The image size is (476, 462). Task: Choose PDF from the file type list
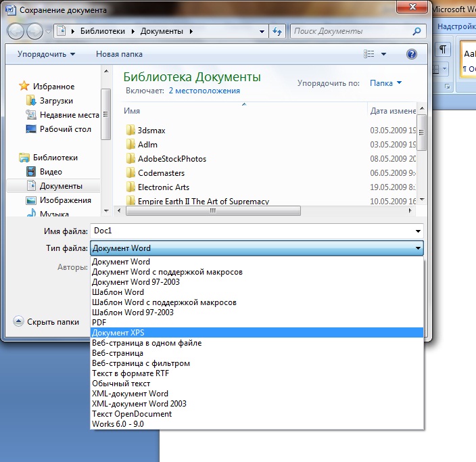pyautogui.click(x=257, y=323)
